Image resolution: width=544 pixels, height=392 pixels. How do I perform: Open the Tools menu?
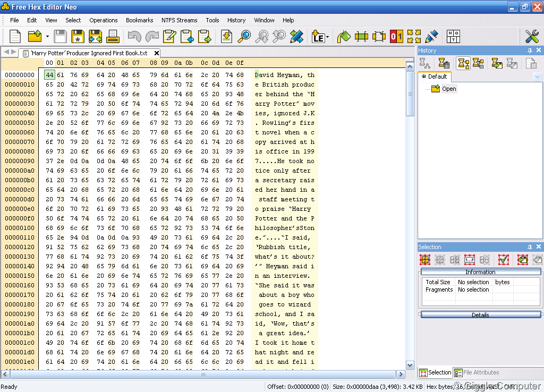coord(212,20)
